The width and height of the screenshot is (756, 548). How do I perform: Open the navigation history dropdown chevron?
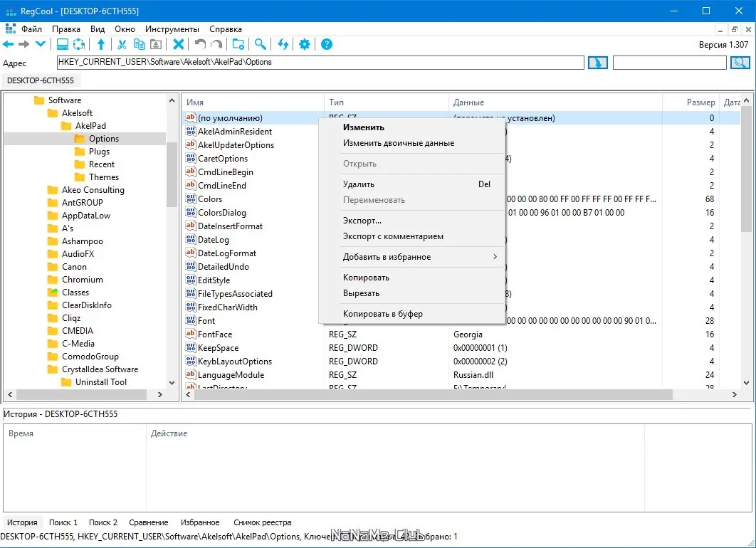tap(40, 45)
